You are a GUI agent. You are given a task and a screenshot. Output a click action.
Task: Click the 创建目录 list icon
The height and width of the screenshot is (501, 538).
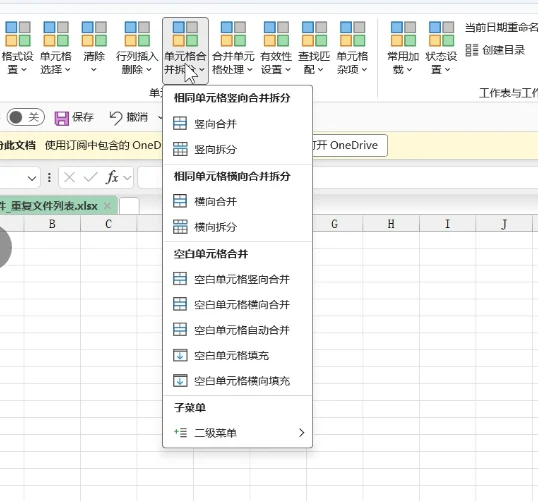pos(472,50)
